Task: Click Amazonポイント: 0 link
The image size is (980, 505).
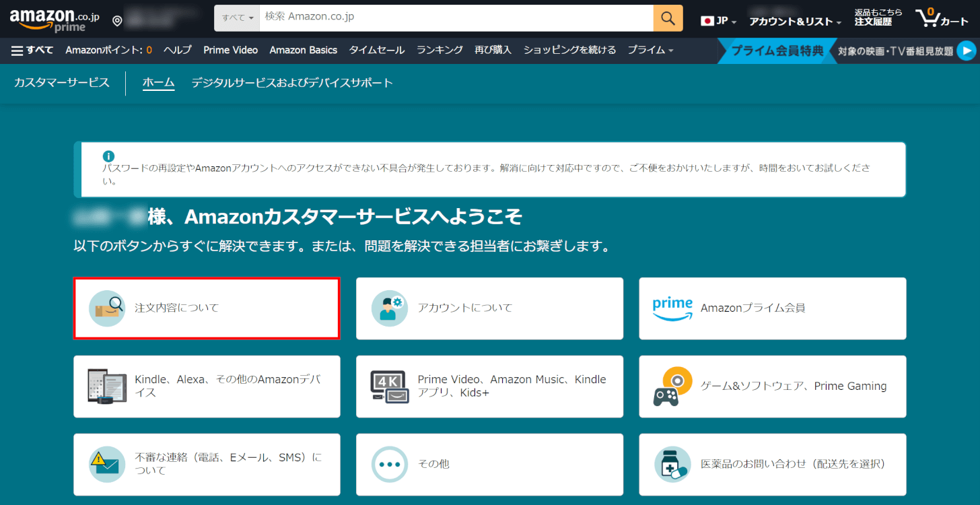Action: pyautogui.click(x=108, y=50)
